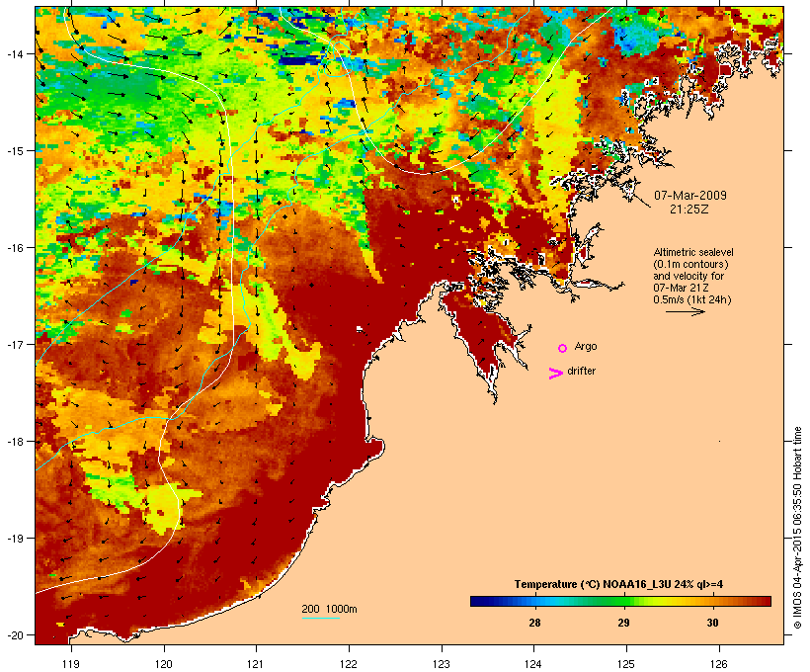Click longitude axis label '125'

coord(626,664)
